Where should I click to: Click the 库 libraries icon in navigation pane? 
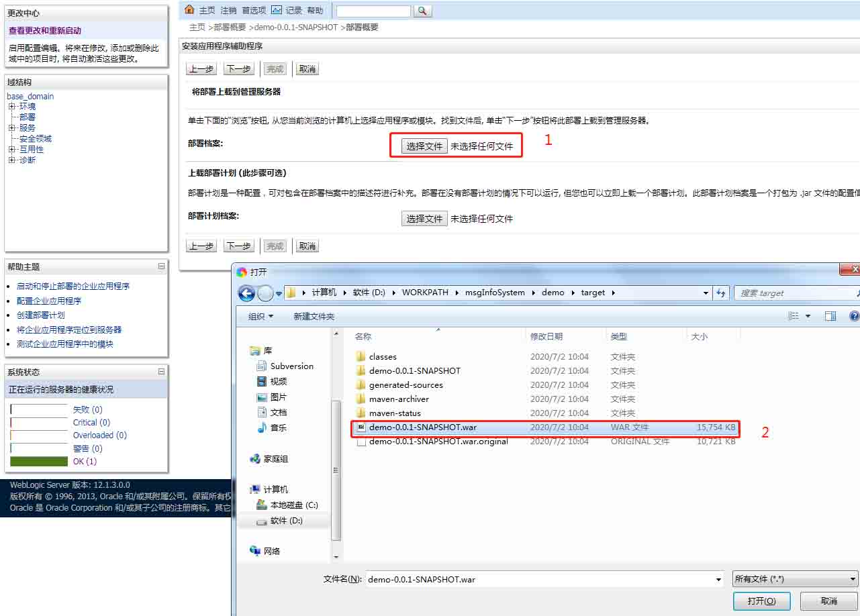(x=254, y=351)
